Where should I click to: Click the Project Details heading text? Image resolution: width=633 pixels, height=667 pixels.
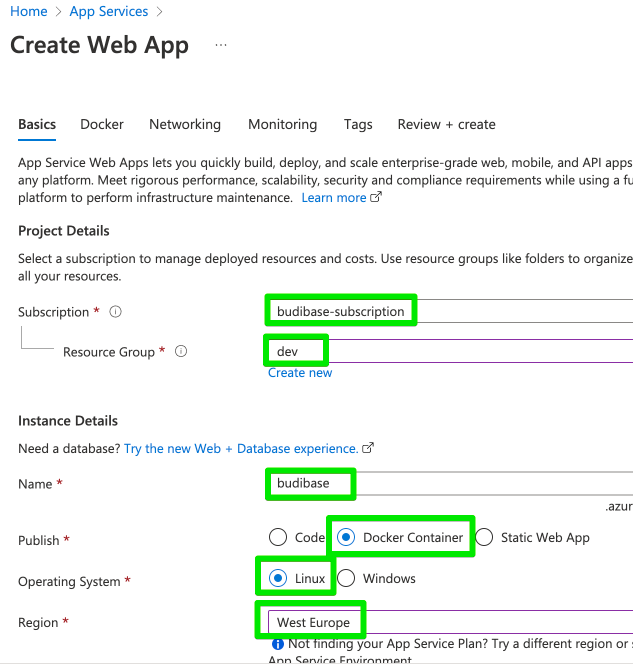(x=64, y=231)
